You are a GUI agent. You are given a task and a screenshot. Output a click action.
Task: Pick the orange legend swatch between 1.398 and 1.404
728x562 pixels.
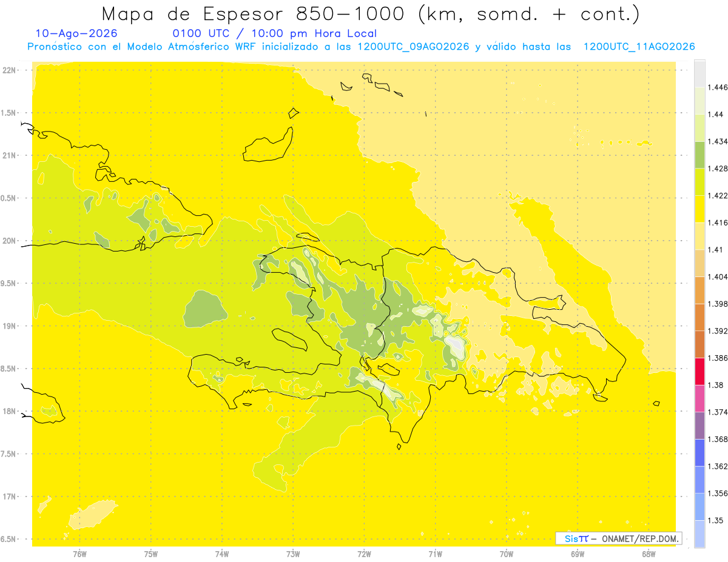pos(699,290)
